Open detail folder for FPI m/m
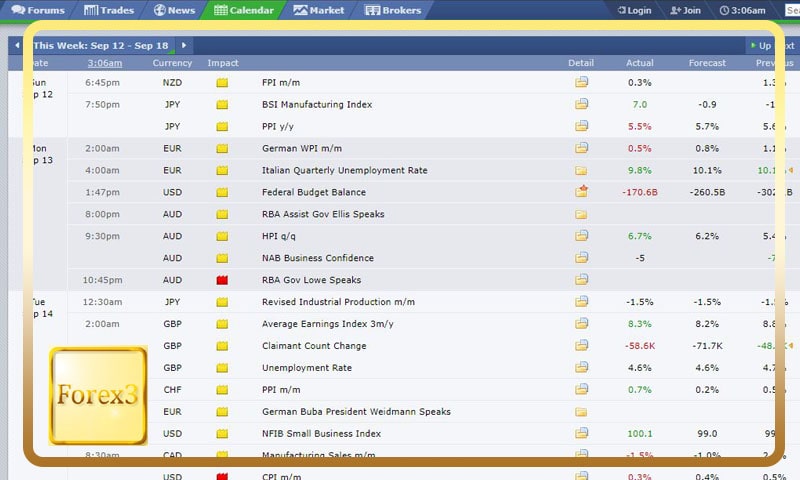Image resolution: width=800 pixels, height=480 pixels. pyautogui.click(x=581, y=82)
